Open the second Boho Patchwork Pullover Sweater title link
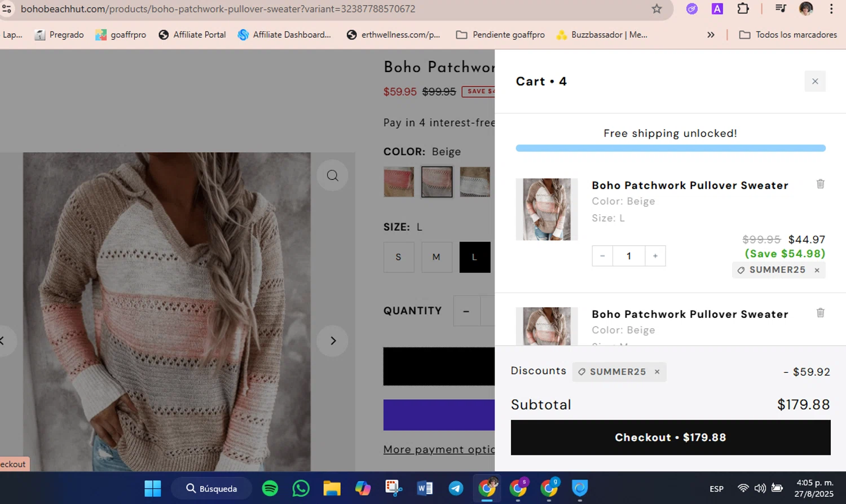Viewport: 846px width, 504px height. click(690, 314)
